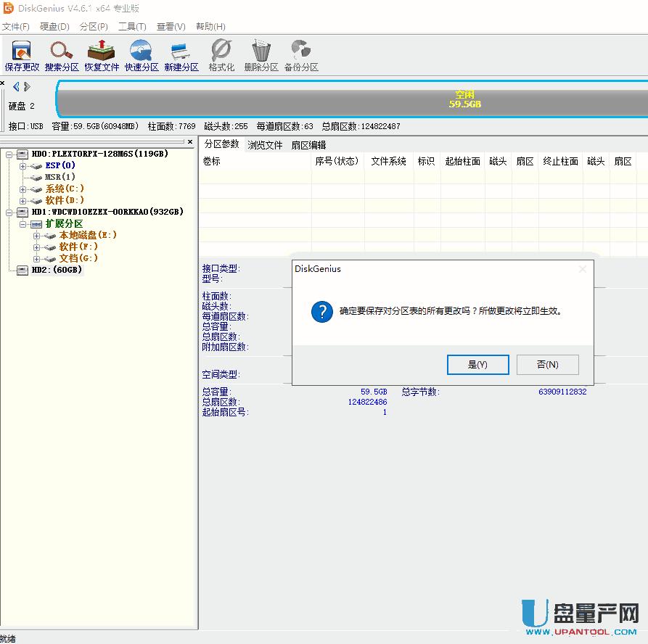Viewport: 648px width, 644px height.
Task: Open the 恢复文件 (Recover Files) tool
Action: pos(102,55)
